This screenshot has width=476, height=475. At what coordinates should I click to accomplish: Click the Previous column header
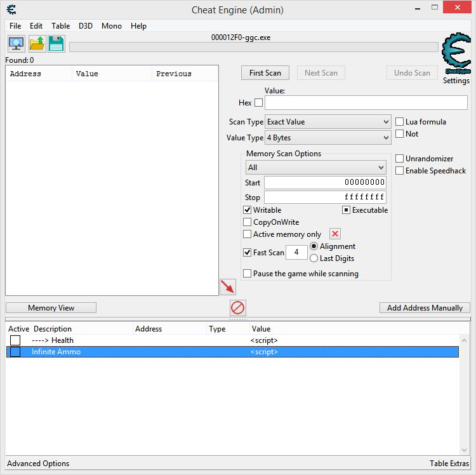click(x=185, y=74)
